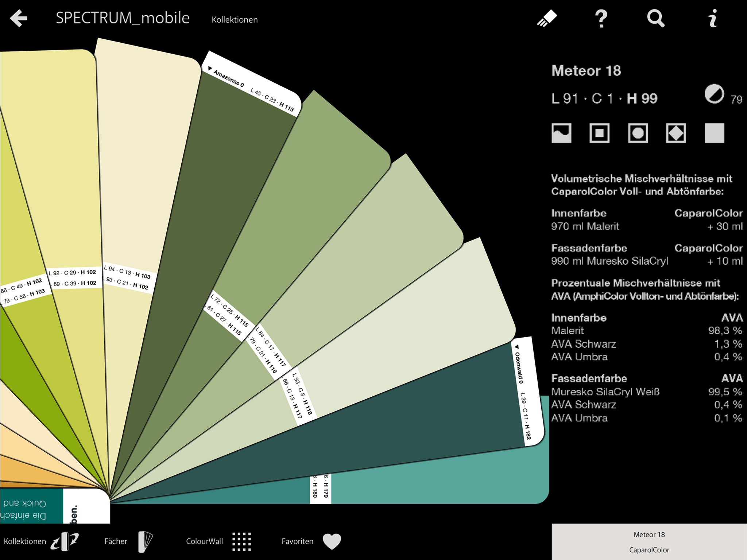Image resolution: width=747 pixels, height=560 pixels.
Task: Show app info via the i icon
Action: coord(713,18)
